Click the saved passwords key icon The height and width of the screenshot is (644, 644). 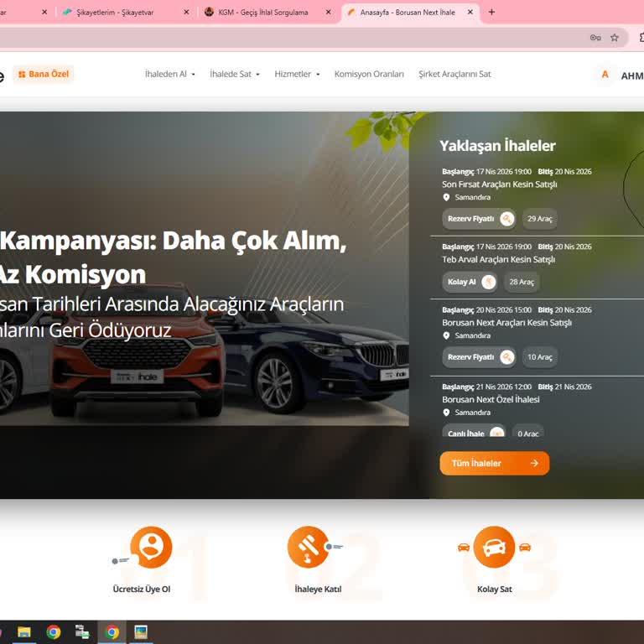(x=595, y=38)
